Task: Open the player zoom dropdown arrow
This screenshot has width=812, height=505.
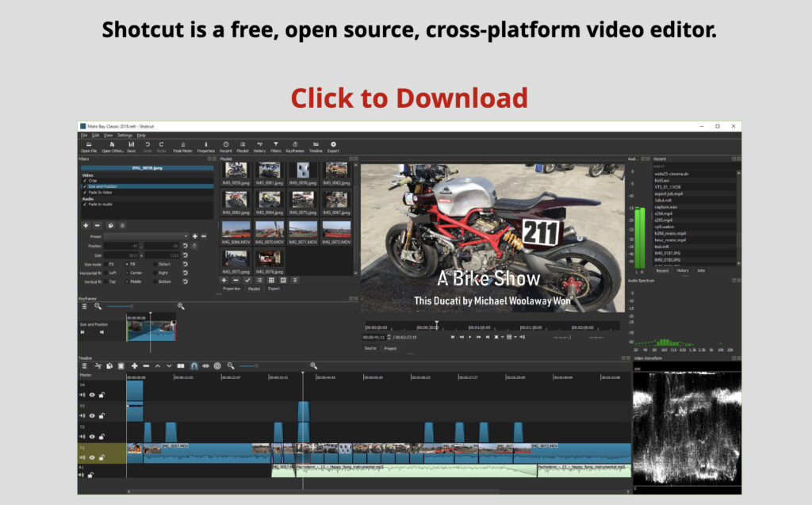Action: click(502, 337)
